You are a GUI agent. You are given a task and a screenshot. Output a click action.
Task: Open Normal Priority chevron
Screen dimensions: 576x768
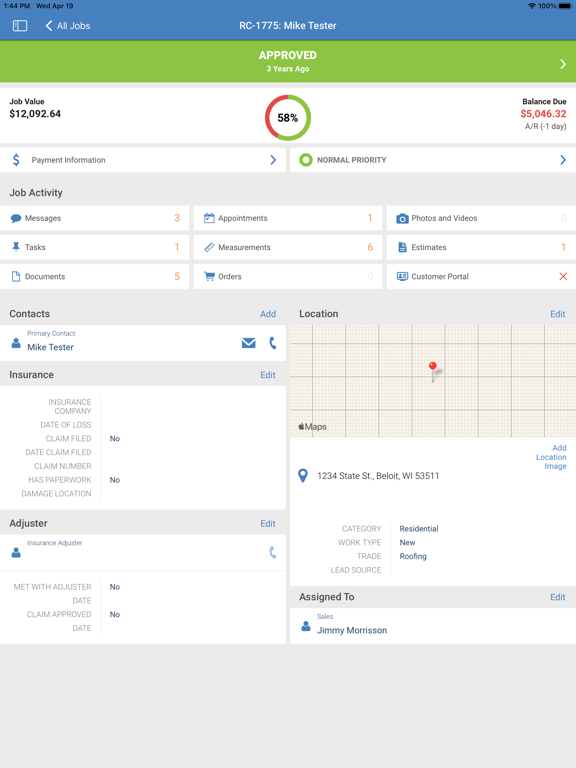coord(563,160)
